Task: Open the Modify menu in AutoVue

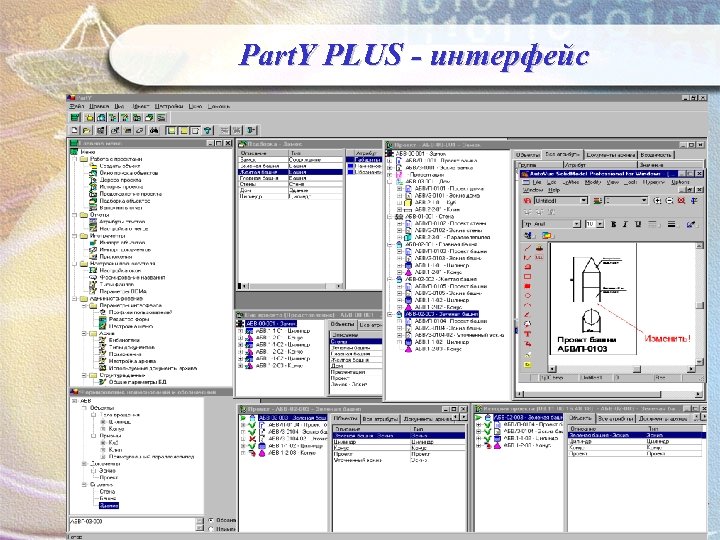Action: pos(592,182)
